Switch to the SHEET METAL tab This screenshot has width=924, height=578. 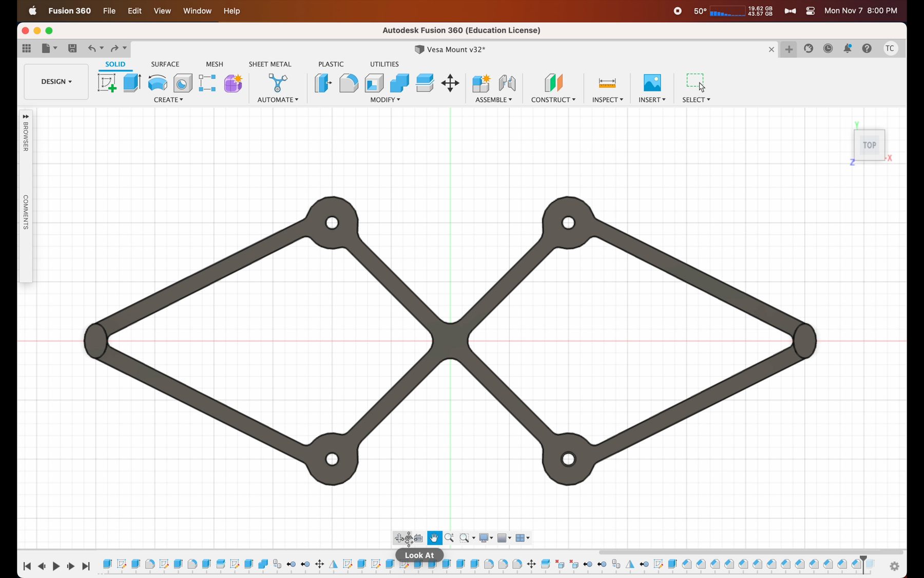[269, 64]
